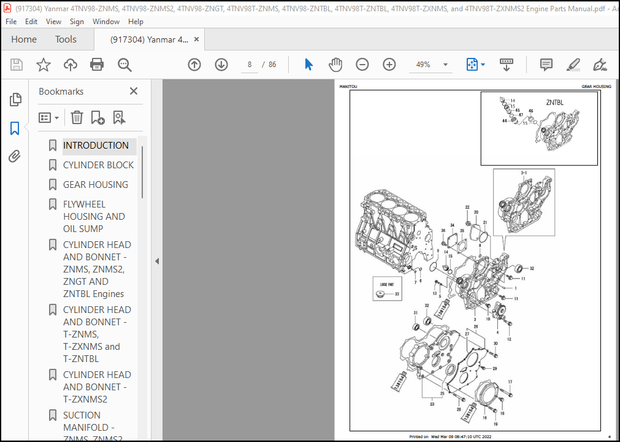Add document to favorites star icon

(x=43, y=64)
